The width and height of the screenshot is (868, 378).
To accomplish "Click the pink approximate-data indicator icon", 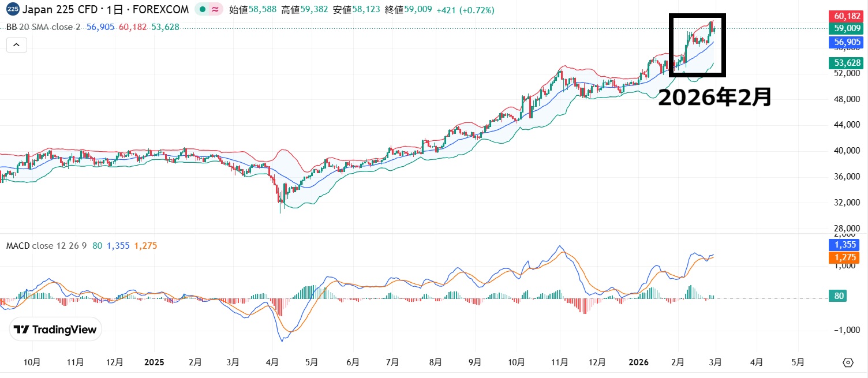I will 215,10.
